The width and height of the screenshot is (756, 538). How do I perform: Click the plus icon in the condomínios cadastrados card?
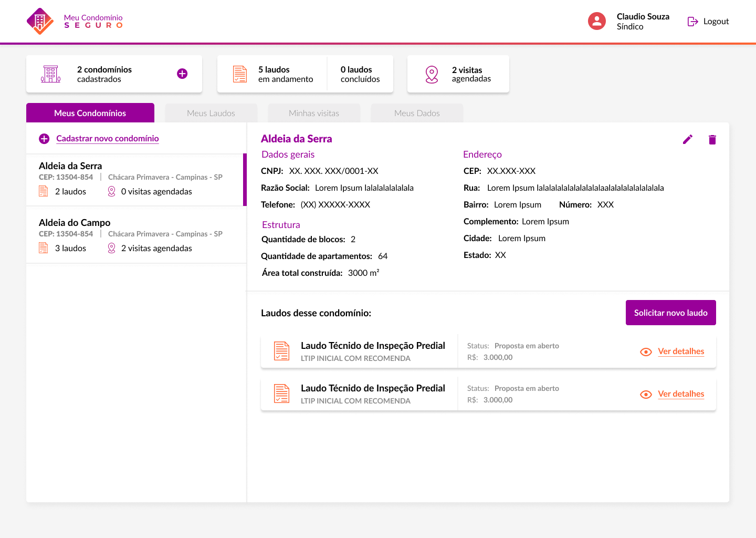click(182, 74)
